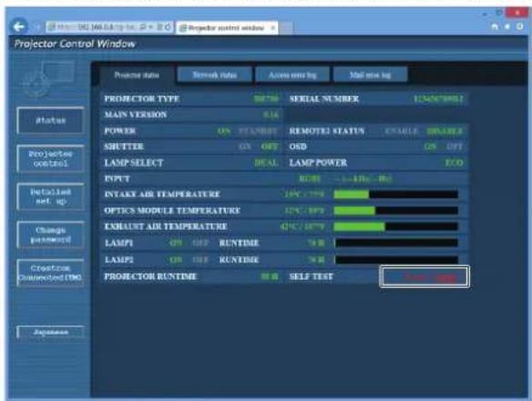This screenshot has width=532, height=401.
Task: Open the Projector status tab
Action: 137,75
